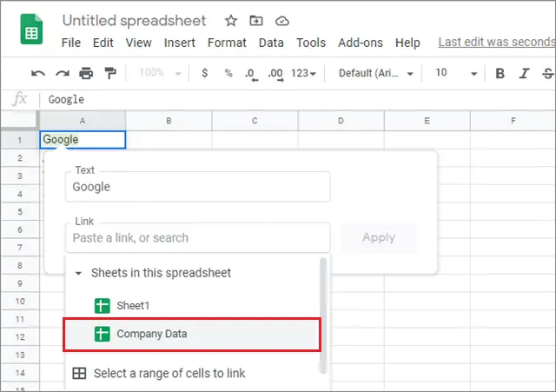Viewport: 556px width, 392px height.
Task: Select row 12 header
Action: tap(20, 337)
